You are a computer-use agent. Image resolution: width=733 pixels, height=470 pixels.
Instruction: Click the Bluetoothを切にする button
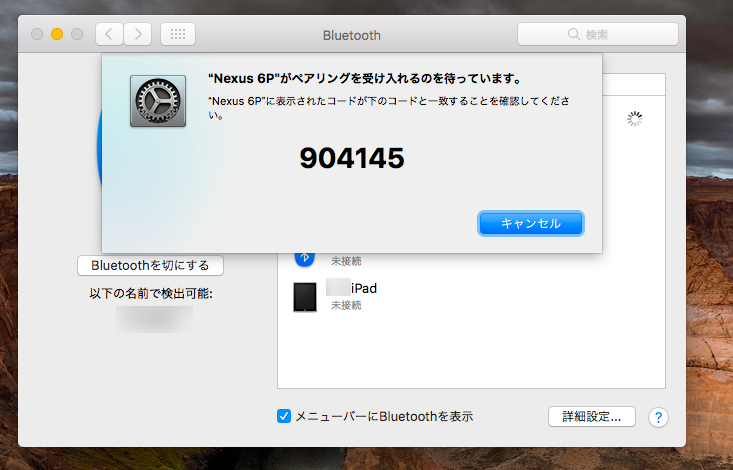tap(150, 265)
